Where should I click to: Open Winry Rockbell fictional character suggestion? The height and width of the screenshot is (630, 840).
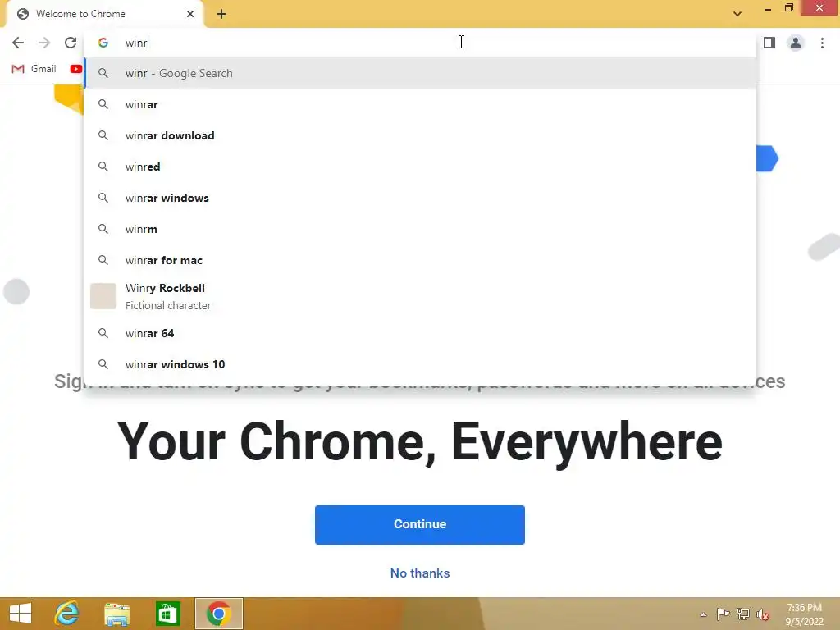point(420,296)
